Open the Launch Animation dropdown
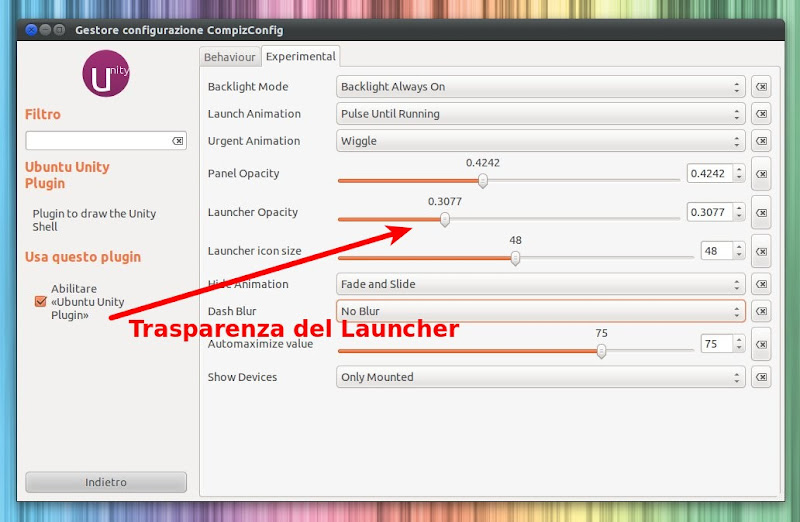This screenshot has height=522, width=800. coord(540,114)
